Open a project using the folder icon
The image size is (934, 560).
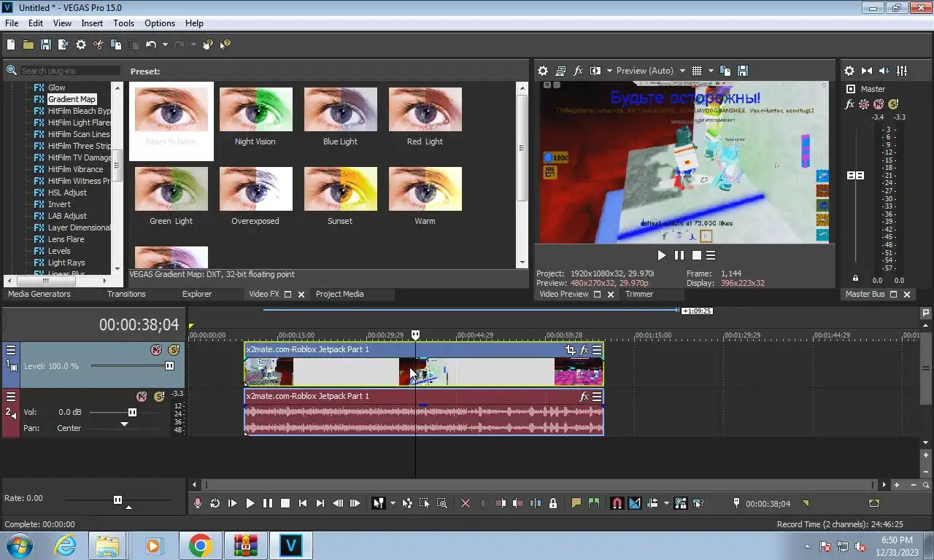click(28, 44)
